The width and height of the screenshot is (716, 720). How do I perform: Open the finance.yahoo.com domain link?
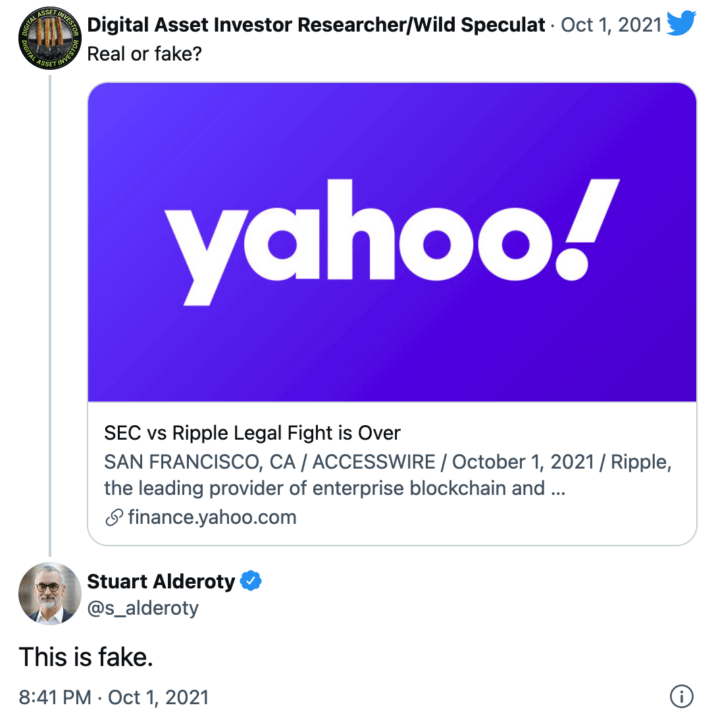tap(212, 517)
